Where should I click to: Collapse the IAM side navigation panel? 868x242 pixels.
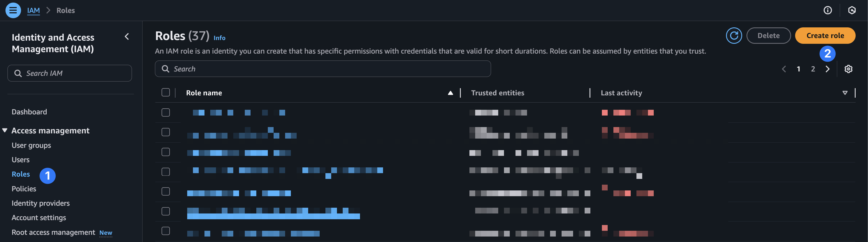coord(127,36)
